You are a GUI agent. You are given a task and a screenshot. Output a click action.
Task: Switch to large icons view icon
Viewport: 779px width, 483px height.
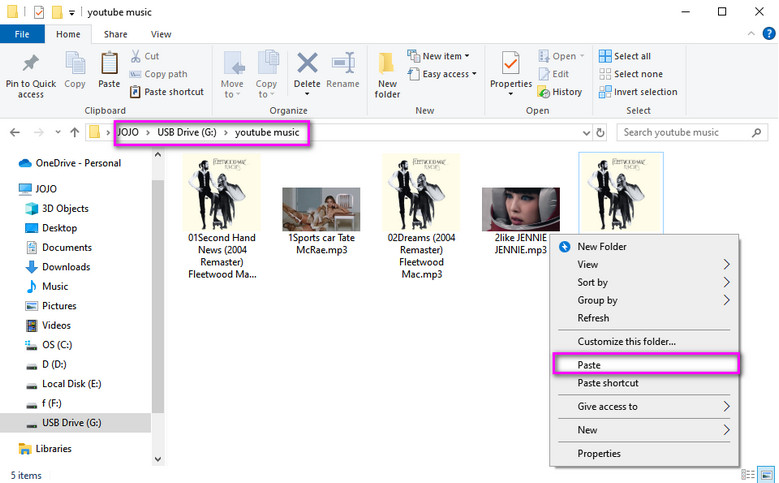click(x=767, y=475)
